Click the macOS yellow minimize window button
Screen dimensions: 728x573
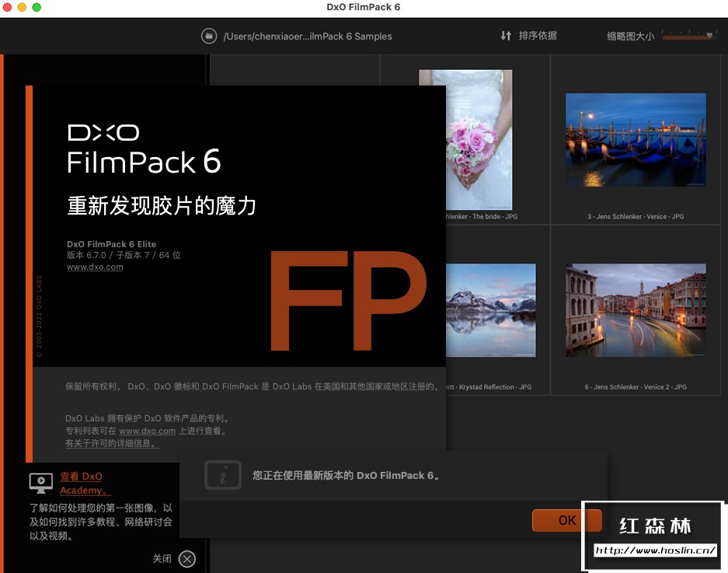click(22, 7)
